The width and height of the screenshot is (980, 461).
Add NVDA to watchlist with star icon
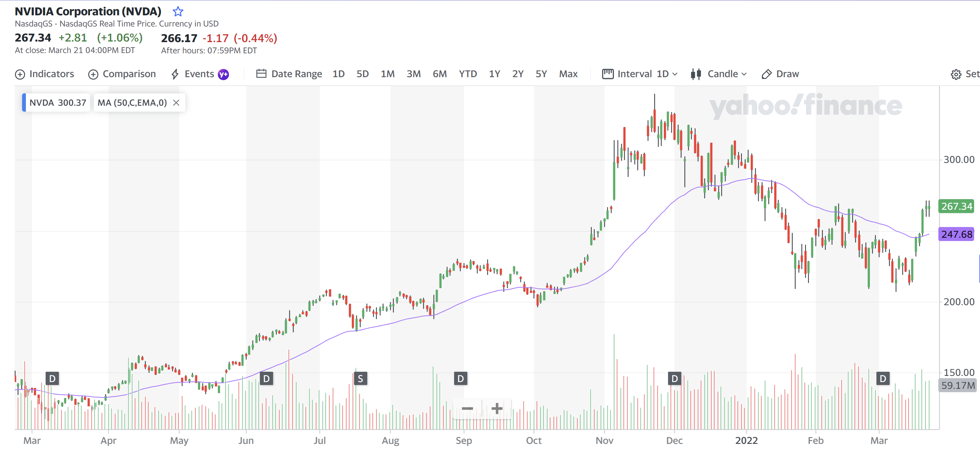pyautogui.click(x=178, y=12)
